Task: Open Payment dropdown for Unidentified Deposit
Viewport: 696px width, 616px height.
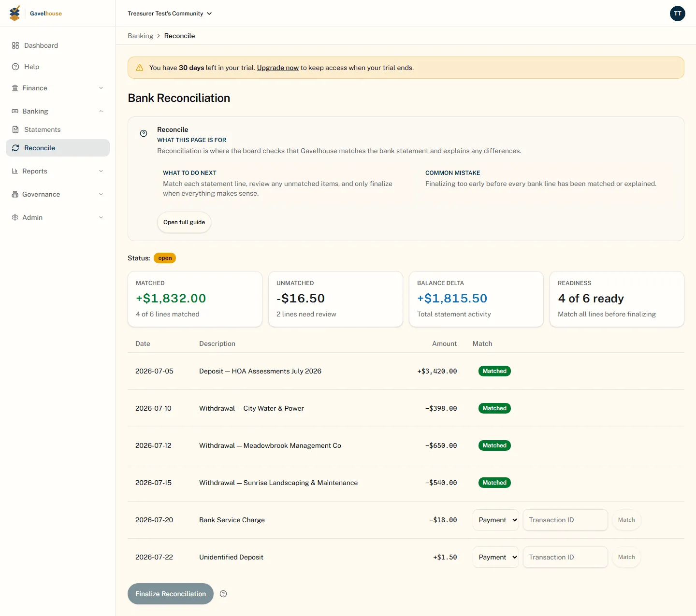Action: (x=495, y=557)
